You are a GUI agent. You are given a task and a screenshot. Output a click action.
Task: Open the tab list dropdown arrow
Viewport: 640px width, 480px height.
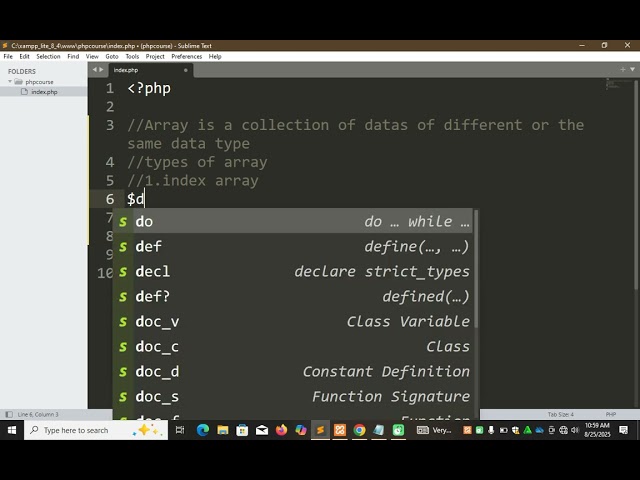[632, 70]
